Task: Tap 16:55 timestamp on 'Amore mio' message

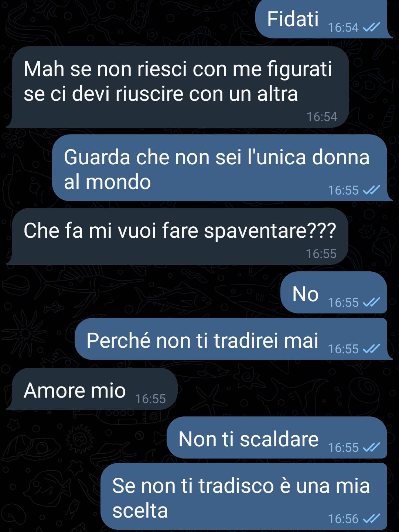Action: click(150, 399)
